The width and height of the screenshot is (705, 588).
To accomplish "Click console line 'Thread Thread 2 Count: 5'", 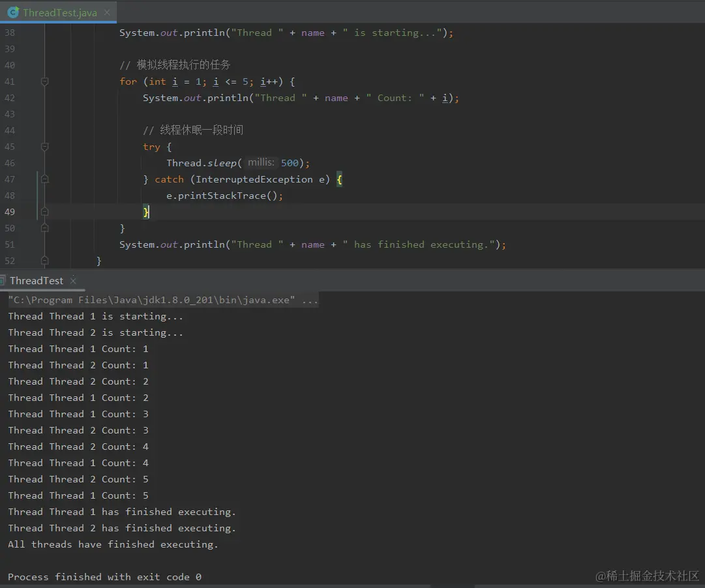I will 78,479.
